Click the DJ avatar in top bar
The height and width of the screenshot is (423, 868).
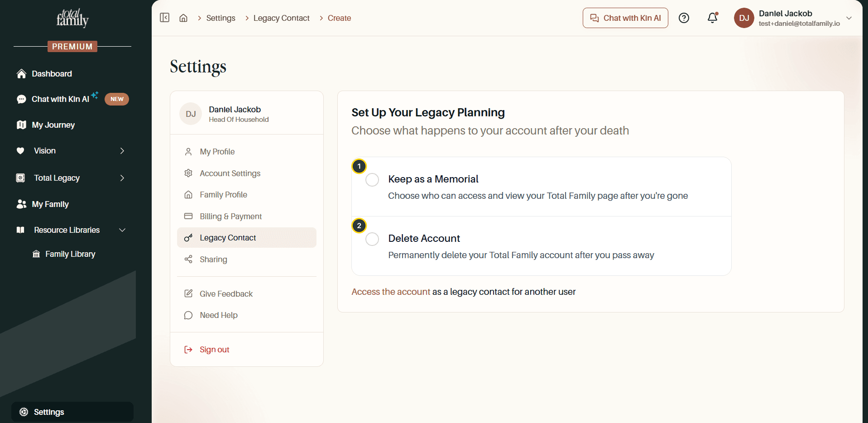pos(744,18)
